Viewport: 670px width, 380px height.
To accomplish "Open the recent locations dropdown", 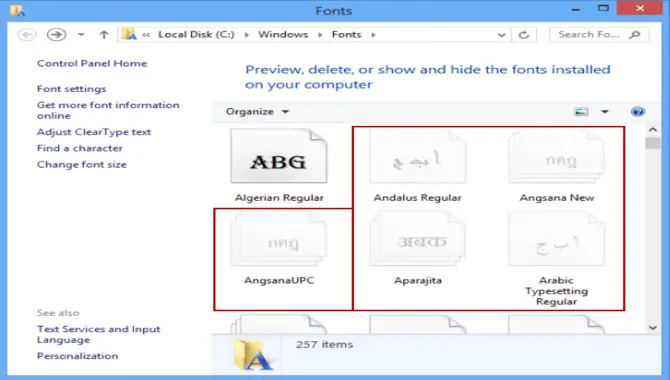I will 81,35.
